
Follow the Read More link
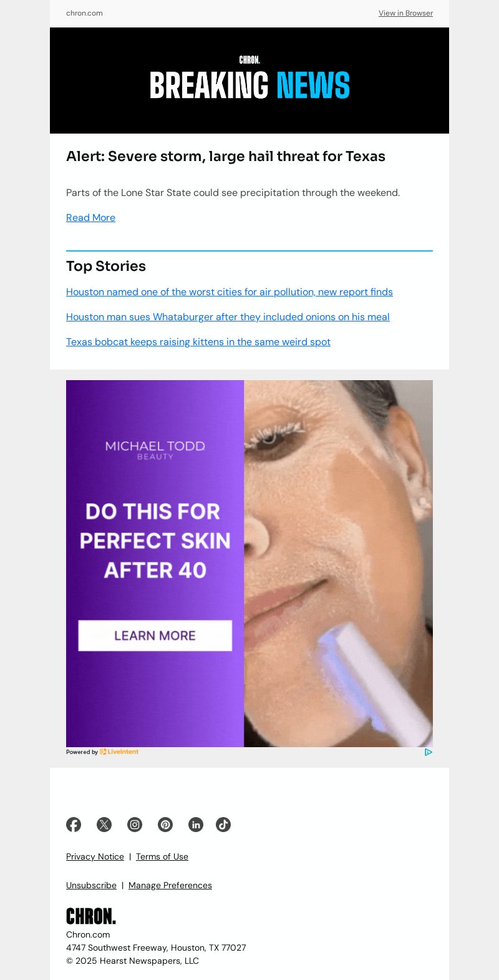[x=90, y=218]
